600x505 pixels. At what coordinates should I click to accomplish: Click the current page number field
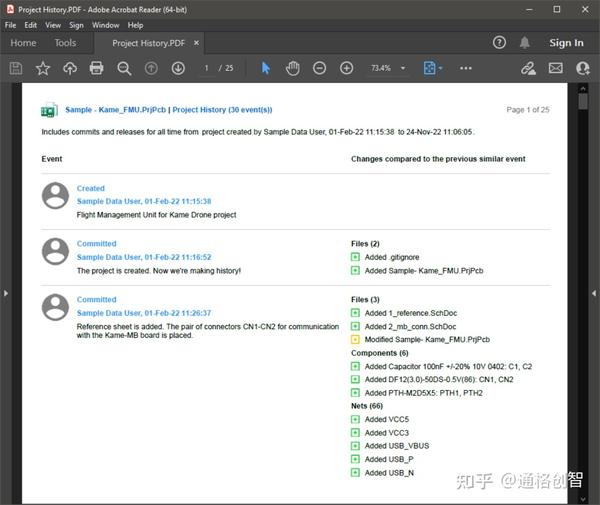(x=207, y=68)
